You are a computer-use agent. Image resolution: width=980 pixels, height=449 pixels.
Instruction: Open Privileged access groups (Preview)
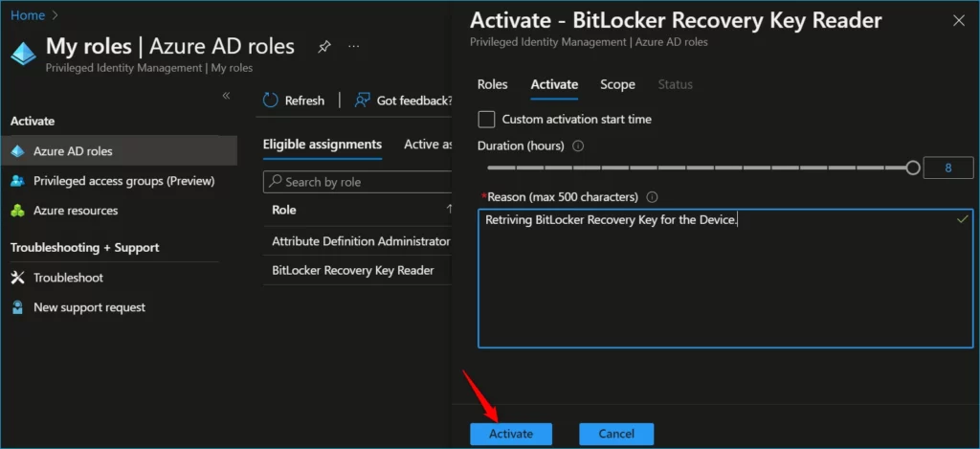tap(123, 181)
